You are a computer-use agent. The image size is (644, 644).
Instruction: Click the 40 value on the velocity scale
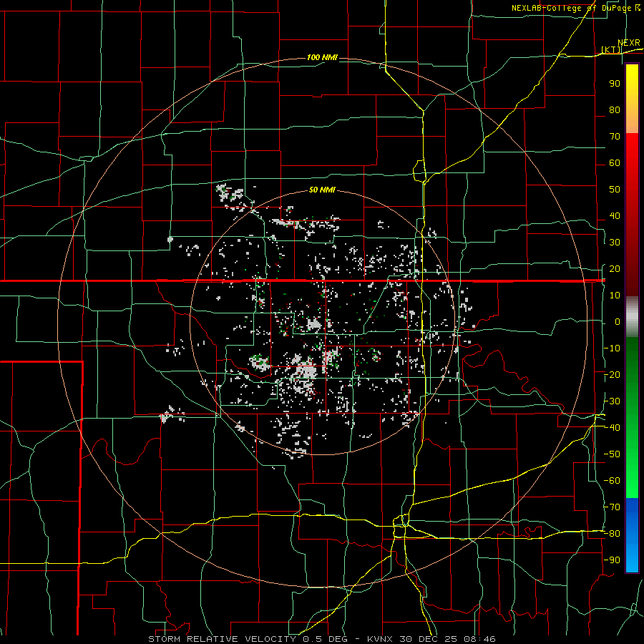click(x=615, y=215)
